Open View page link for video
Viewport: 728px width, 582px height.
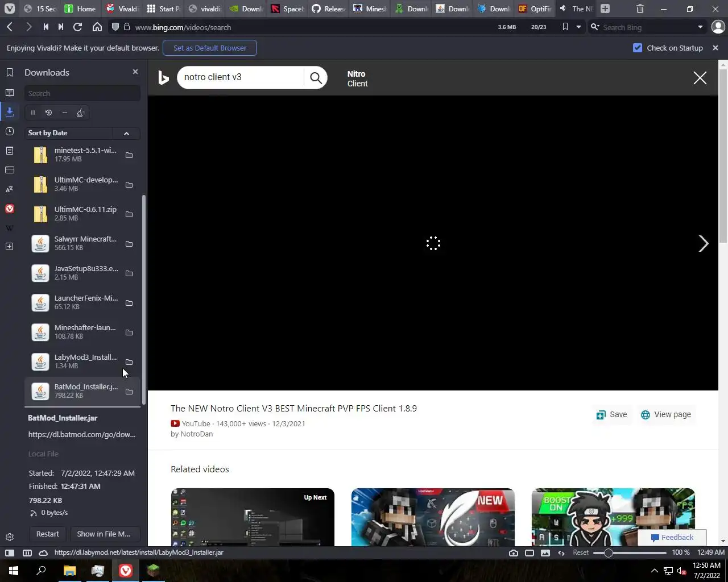click(x=666, y=414)
